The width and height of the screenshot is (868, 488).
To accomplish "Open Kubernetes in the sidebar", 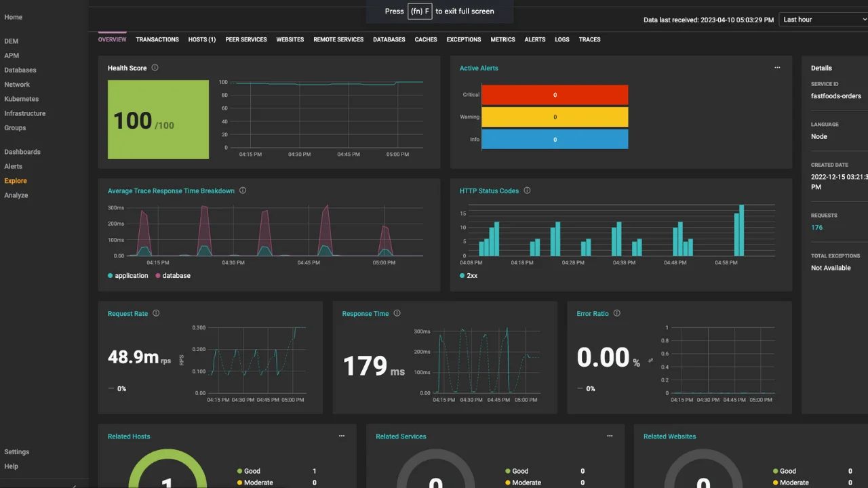I will (x=22, y=99).
